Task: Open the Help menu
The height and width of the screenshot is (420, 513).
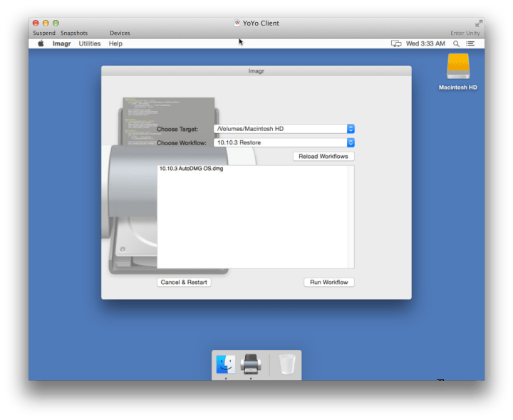Action: click(115, 43)
